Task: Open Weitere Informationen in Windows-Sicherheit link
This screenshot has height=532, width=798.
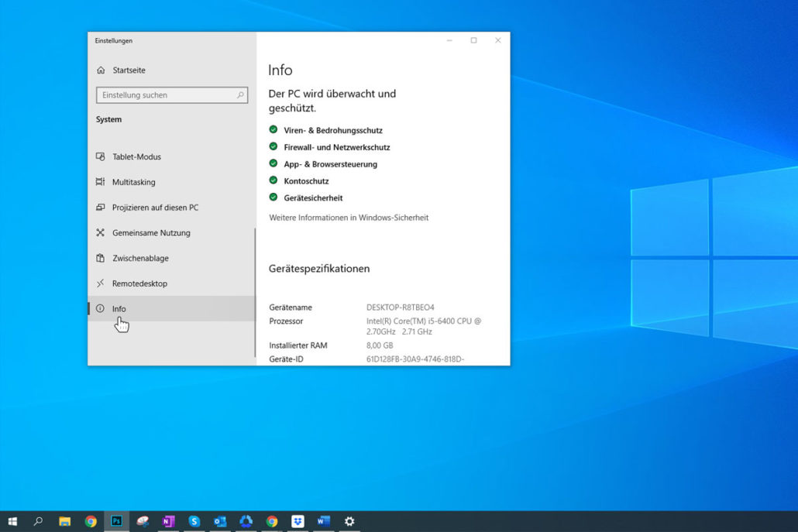Action: [349, 218]
